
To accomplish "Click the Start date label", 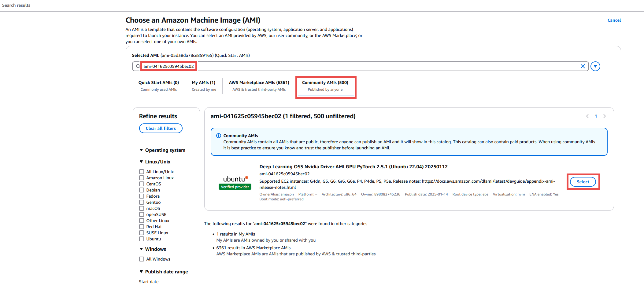I will tap(149, 282).
